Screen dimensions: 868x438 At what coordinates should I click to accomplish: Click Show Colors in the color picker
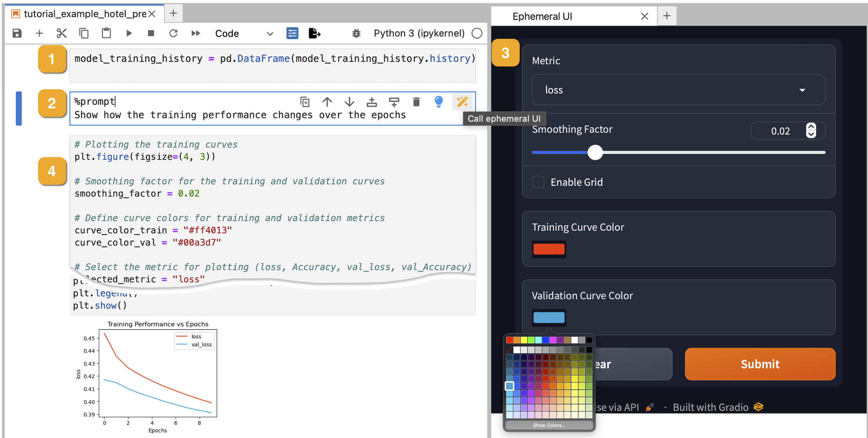coord(549,425)
